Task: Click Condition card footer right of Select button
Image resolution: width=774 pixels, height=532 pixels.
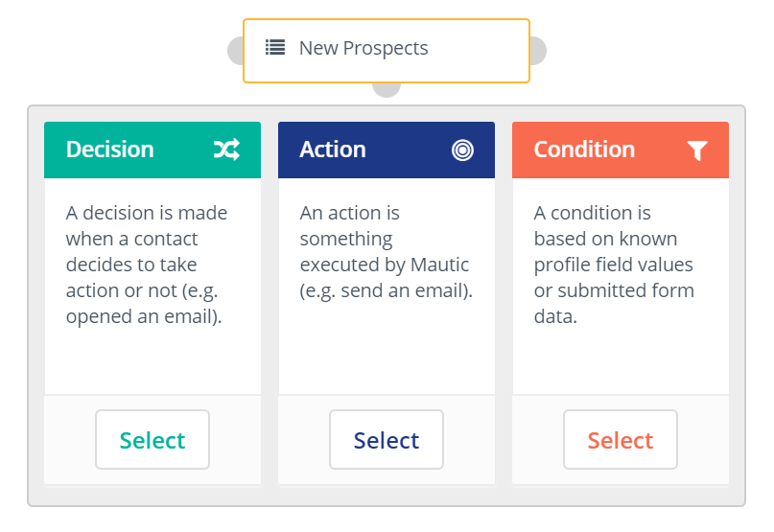Action: (x=703, y=440)
